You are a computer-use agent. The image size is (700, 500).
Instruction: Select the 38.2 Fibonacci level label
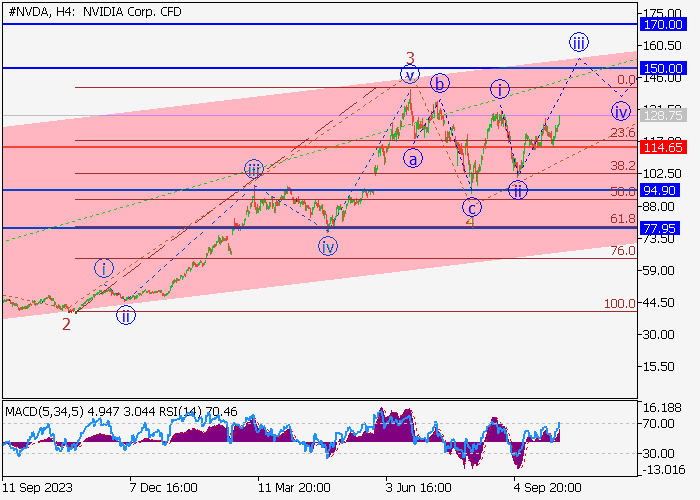623,166
